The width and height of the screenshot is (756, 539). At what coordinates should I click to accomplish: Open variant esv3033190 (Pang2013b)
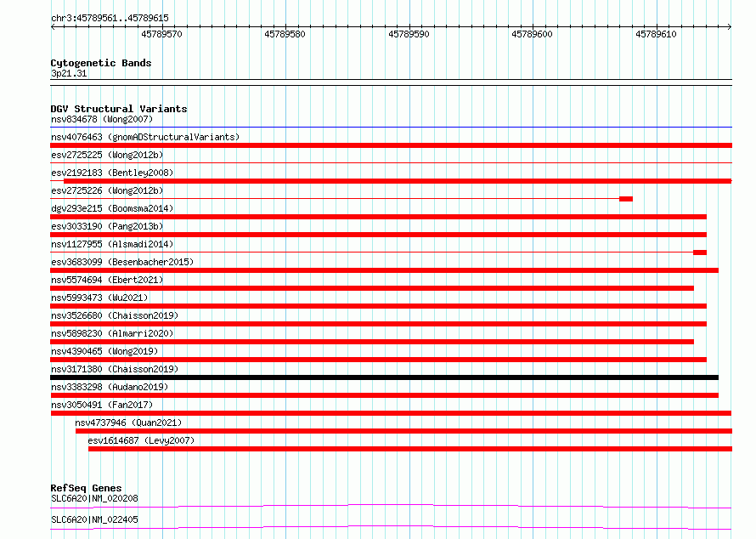[x=107, y=227]
